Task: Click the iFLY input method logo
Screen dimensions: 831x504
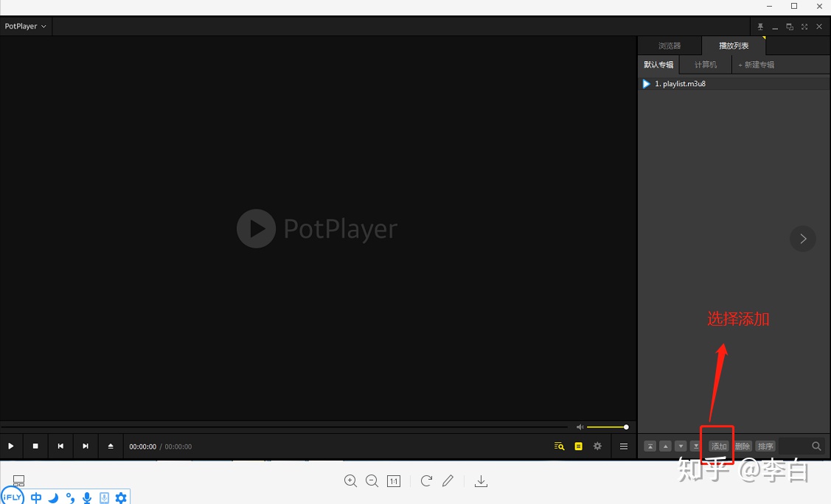Action: (x=12, y=497)
